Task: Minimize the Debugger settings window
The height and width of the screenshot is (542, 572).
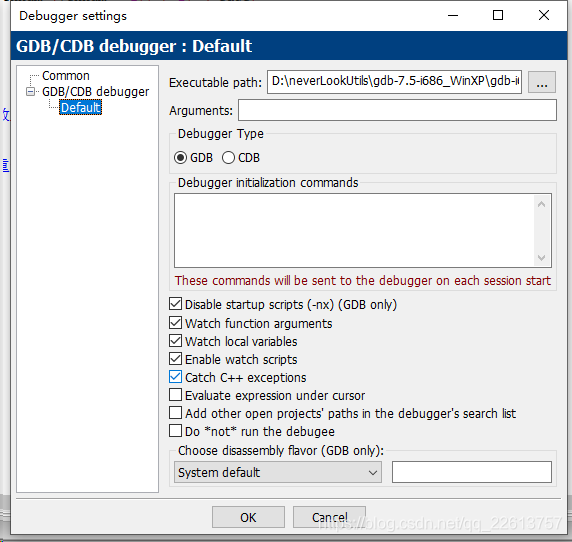Action: 453,16
